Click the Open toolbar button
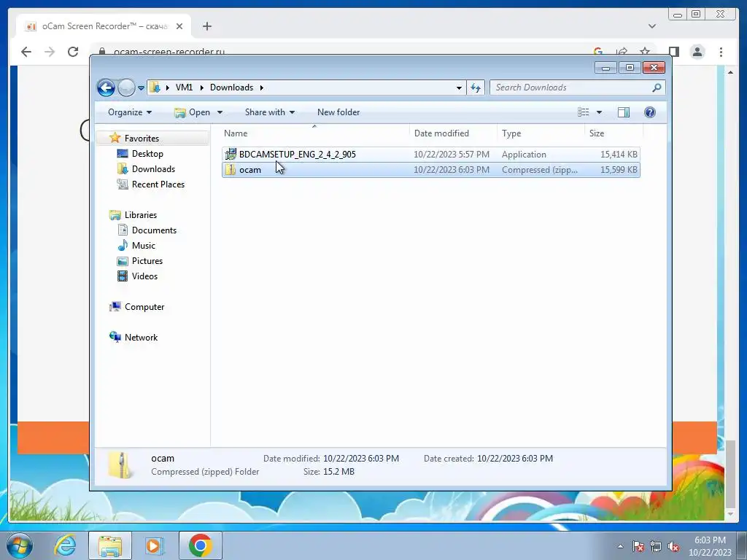Image resolution: width=747 pixels, height=560 pixels. click(x=192, y=112)
